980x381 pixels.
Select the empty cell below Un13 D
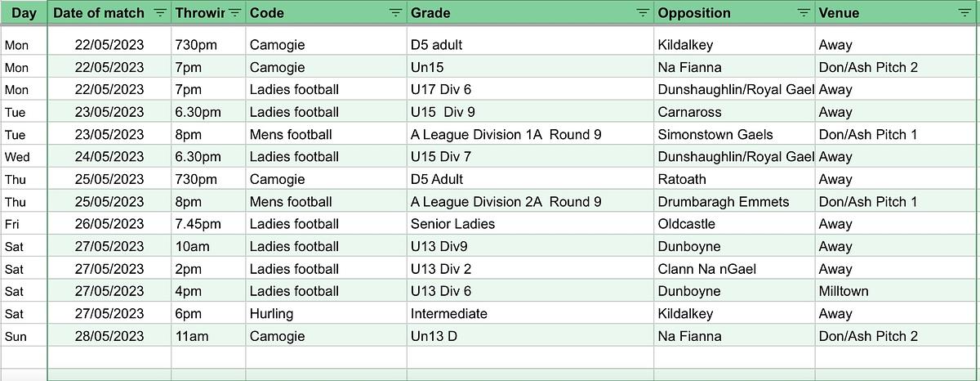click(x=530, y=357)
